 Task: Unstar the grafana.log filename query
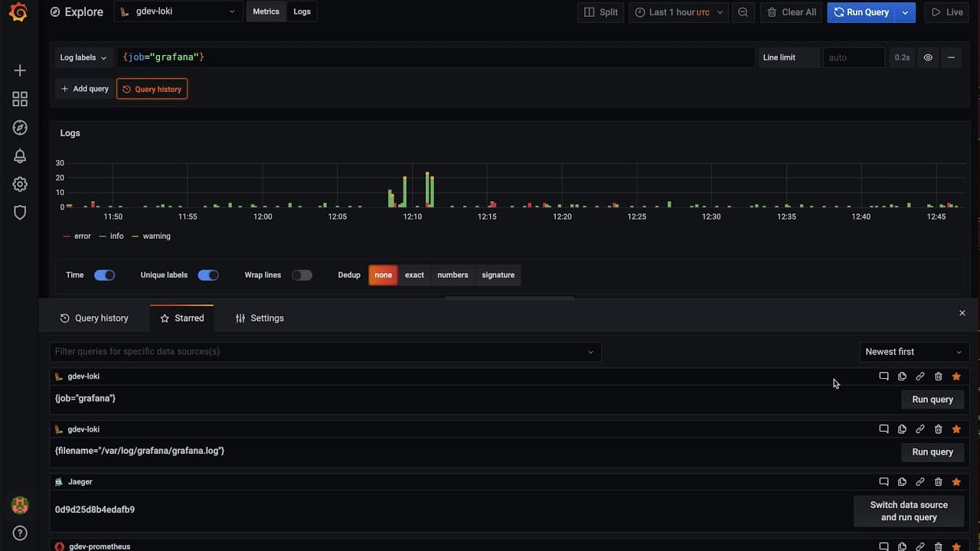click(956, 429)
